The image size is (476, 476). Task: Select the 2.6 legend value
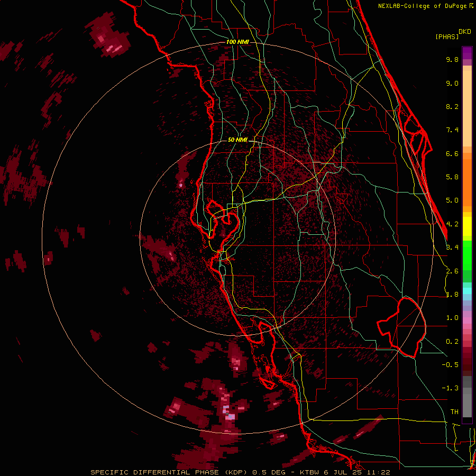[452, 271]
